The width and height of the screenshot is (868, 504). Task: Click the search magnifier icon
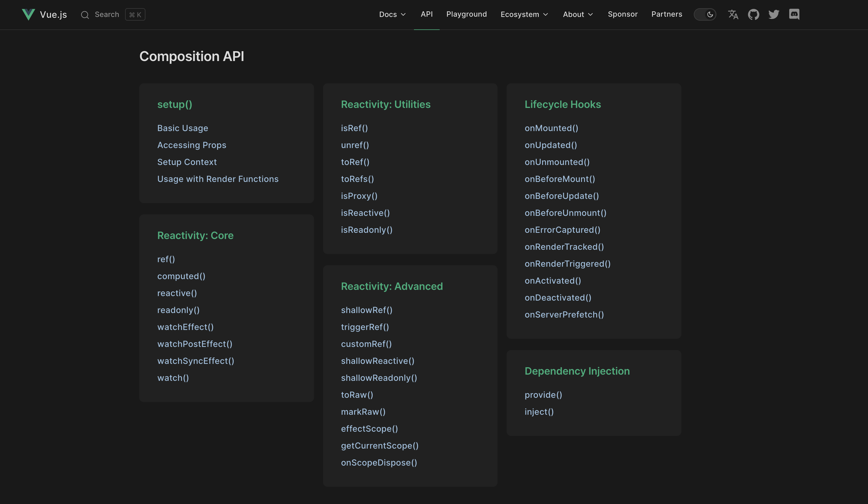click(85, 15)
